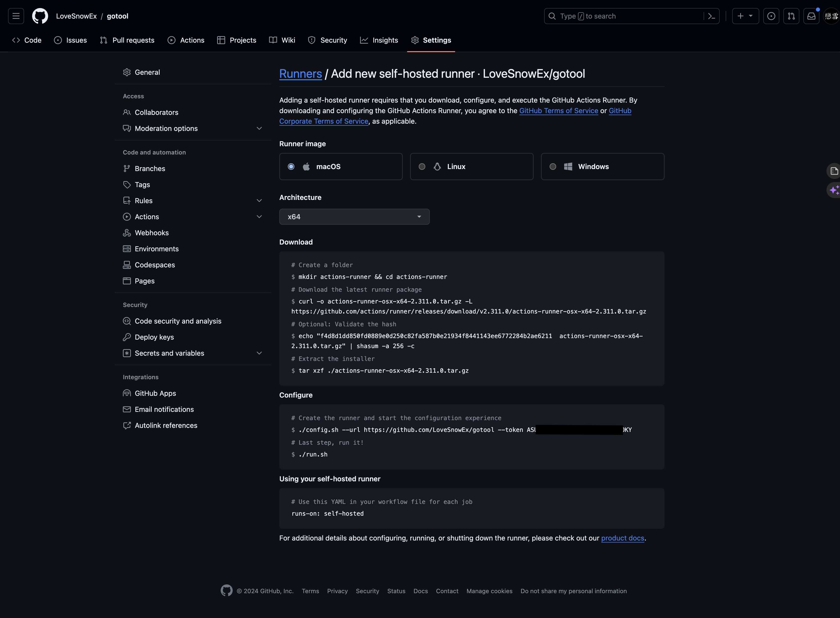The image size is (840, 618).
Task: Open the command palette icon
Action: pos(711,16)
